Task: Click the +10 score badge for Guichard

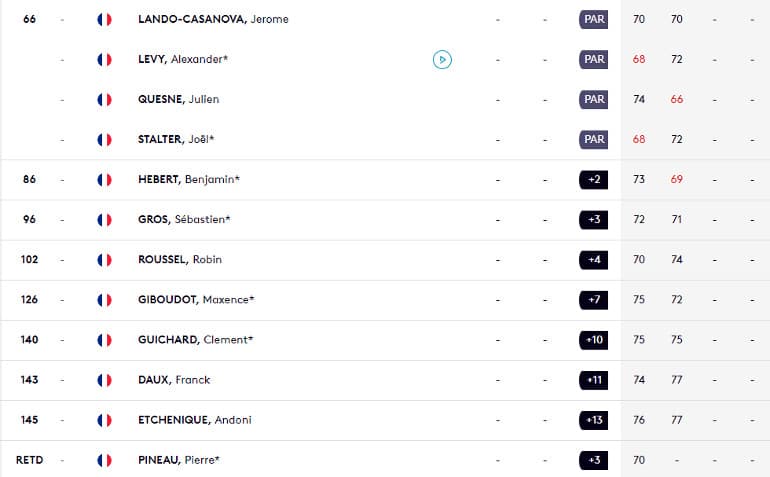Action: (594, 340)
